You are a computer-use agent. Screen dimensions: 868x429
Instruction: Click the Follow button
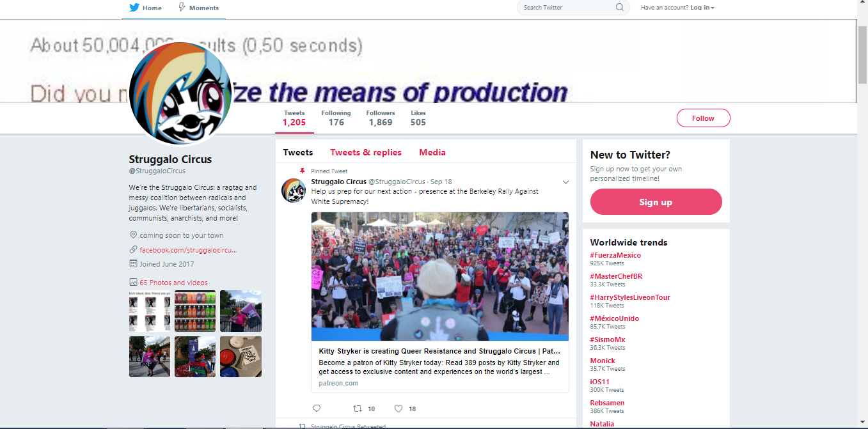click(703, 118)
